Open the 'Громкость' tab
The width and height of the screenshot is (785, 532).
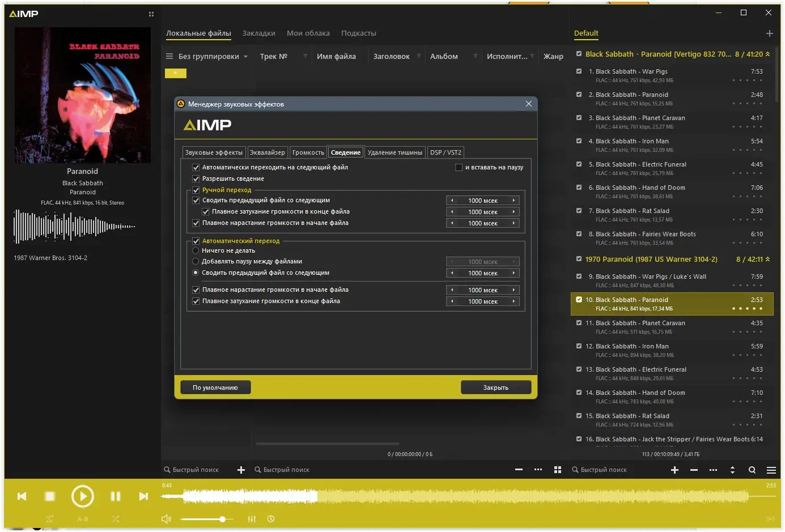[x=308, y=152]
